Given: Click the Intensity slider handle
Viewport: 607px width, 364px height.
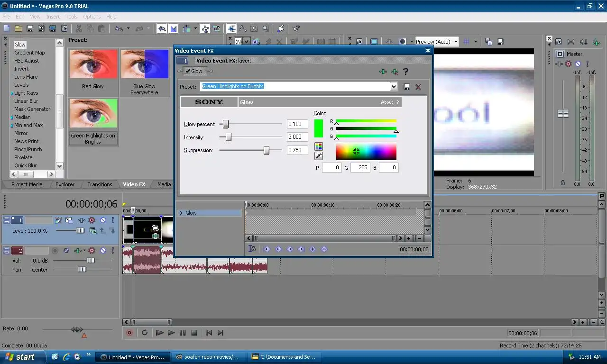Looking at the screenshot, I should pyautogui.click(x=229, y=137).
